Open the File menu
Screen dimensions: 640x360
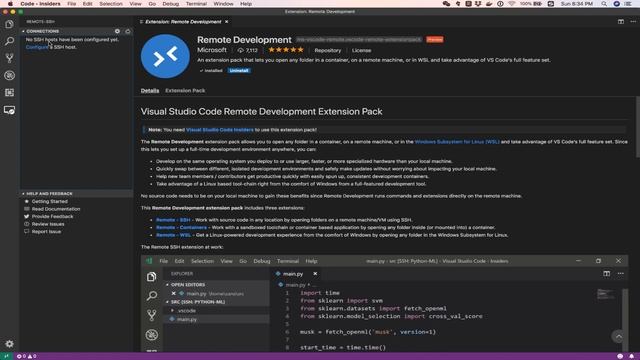click(x=72, y=4)
